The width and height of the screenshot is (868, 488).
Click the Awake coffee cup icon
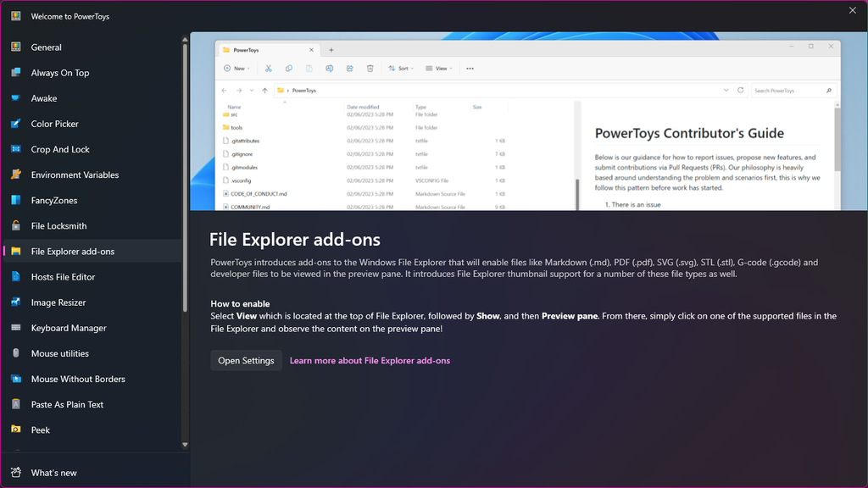[x=16, y=98]
